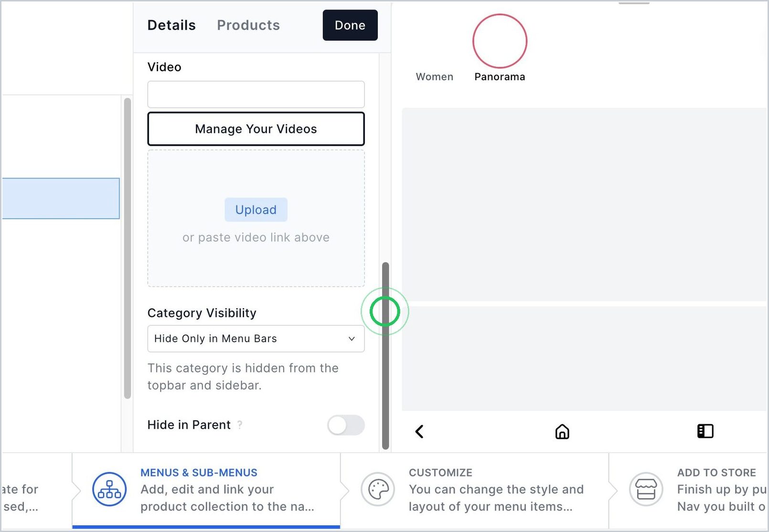The height and width of the screenshot is (532, 769).
Task: Click the back arrow icon in preview
Action: pos(419,432)
